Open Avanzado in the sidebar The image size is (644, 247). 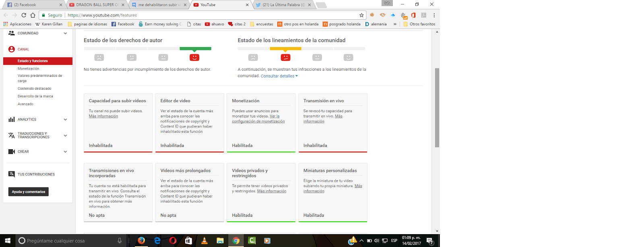tap(25, 104)
